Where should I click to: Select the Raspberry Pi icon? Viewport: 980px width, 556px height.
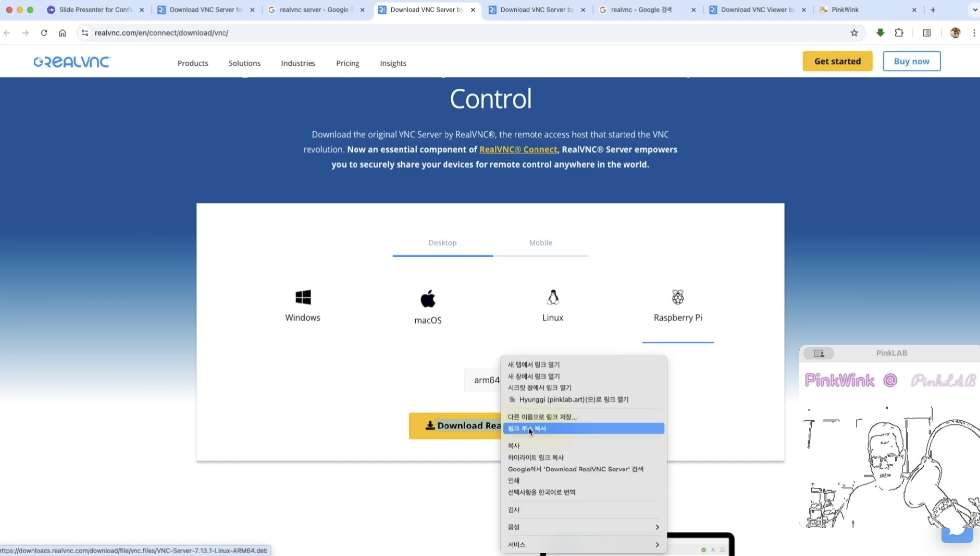(x=678, y=297)
